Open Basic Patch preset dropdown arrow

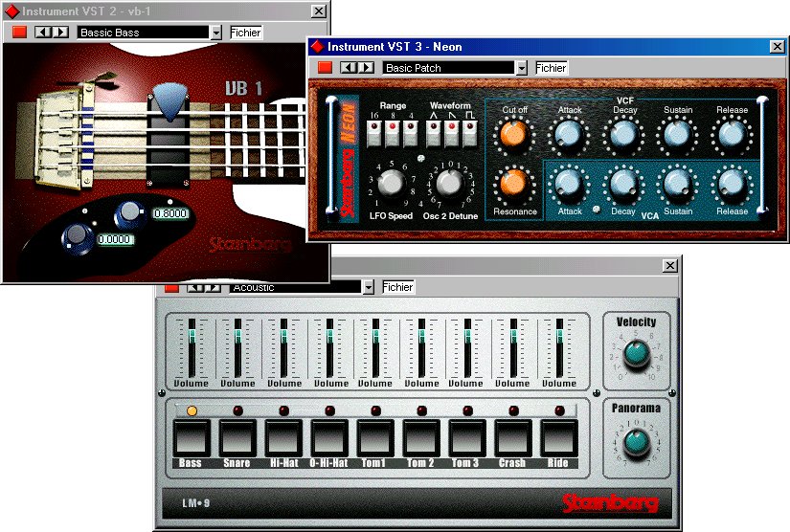coord(522,68)
